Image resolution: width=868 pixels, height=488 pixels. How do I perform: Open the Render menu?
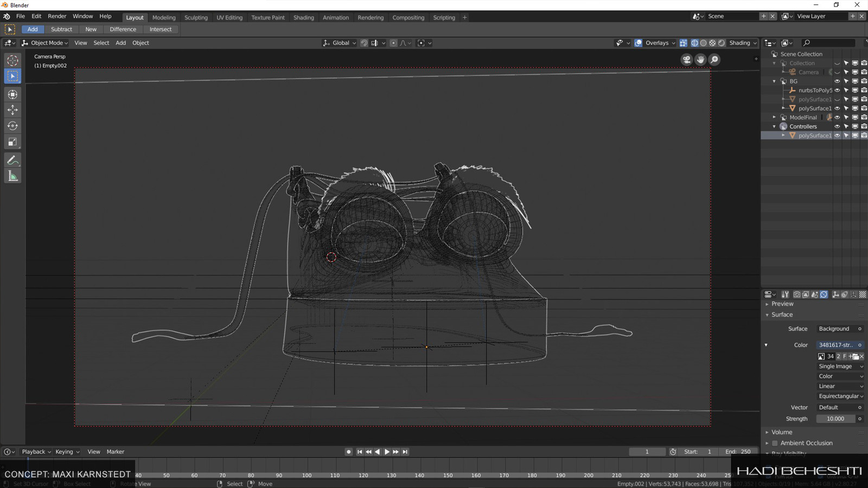coord(57,16)
